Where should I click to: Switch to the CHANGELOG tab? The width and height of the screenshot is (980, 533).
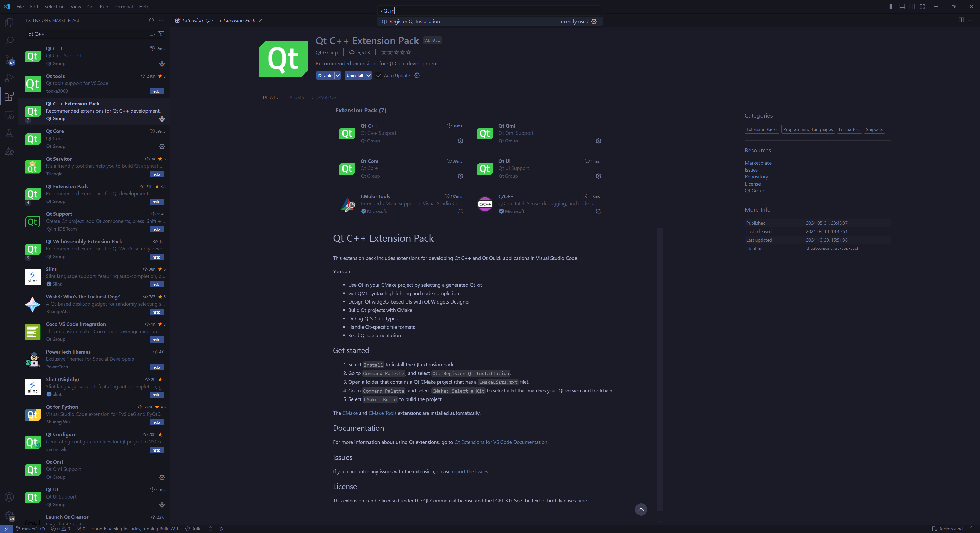[x=323, y=98]
